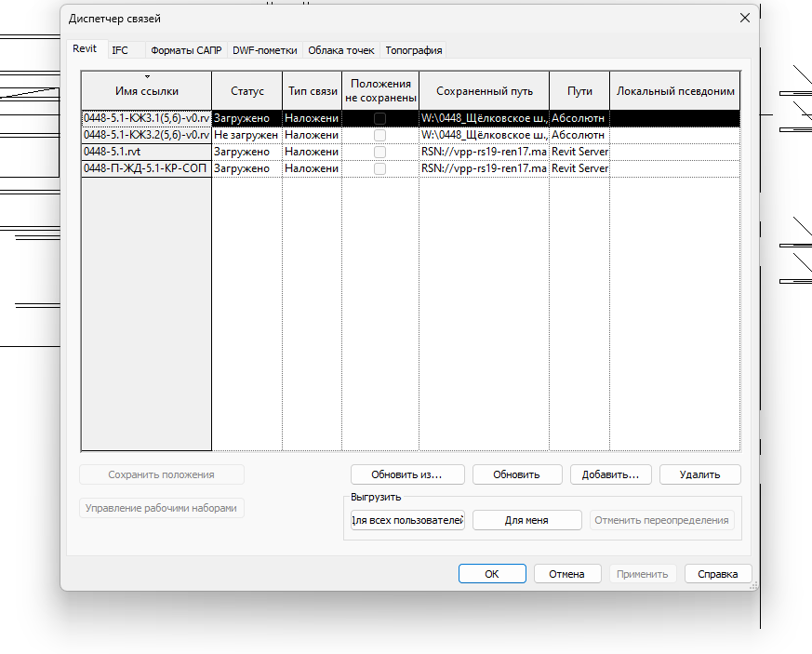Click the Локальный псевдоним column header
Viewport: 812px width, 654px height.
tap(675, 90)
